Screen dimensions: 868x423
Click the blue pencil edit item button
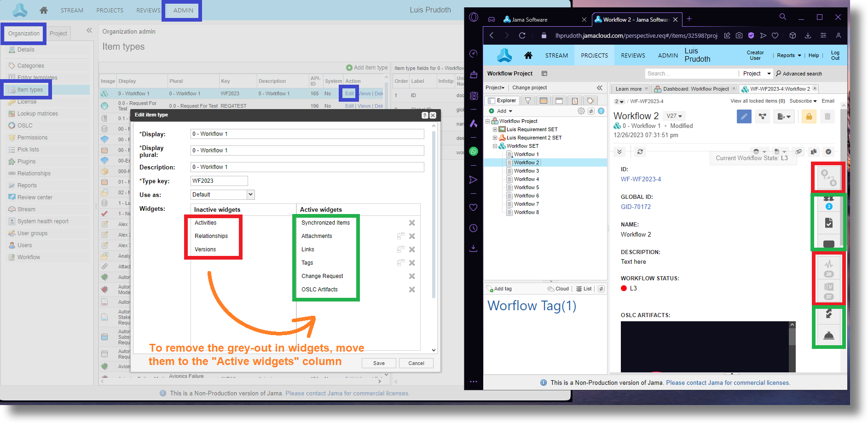744,116
